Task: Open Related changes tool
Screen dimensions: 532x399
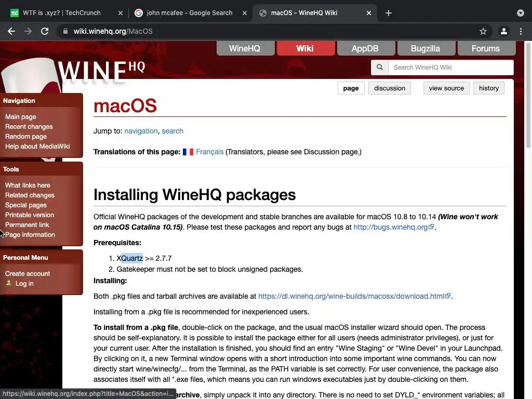Action: [30, 195]
